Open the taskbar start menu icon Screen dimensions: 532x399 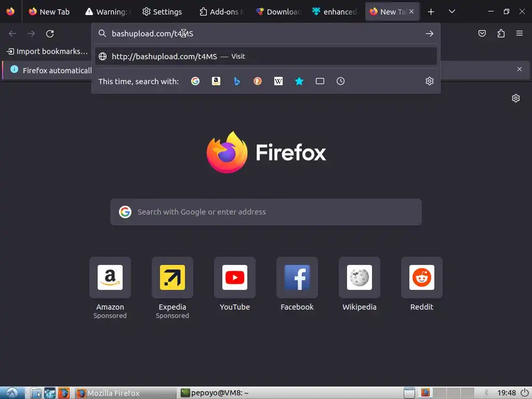[12, 393]
